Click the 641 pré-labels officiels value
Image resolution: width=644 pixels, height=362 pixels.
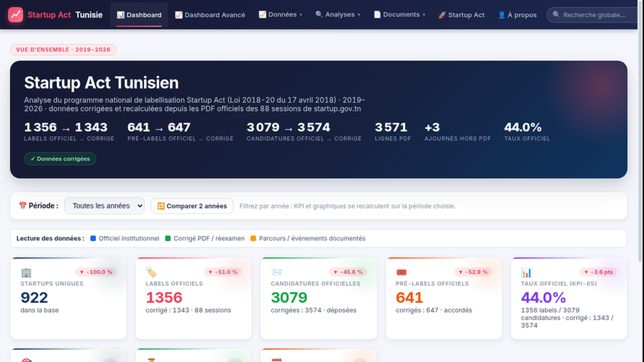410,298
